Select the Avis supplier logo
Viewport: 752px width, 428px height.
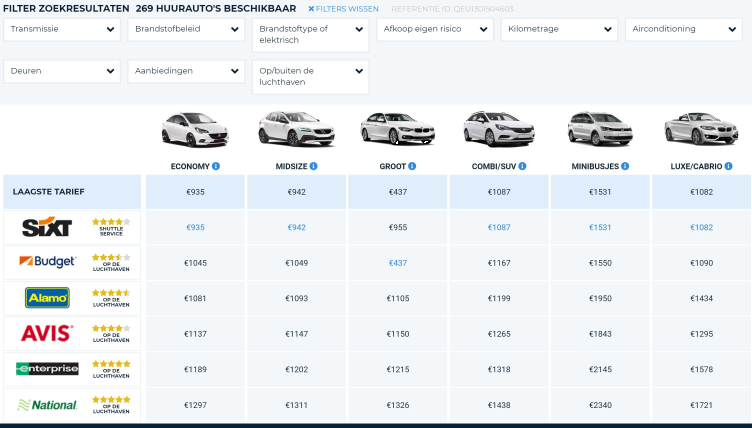47,333
